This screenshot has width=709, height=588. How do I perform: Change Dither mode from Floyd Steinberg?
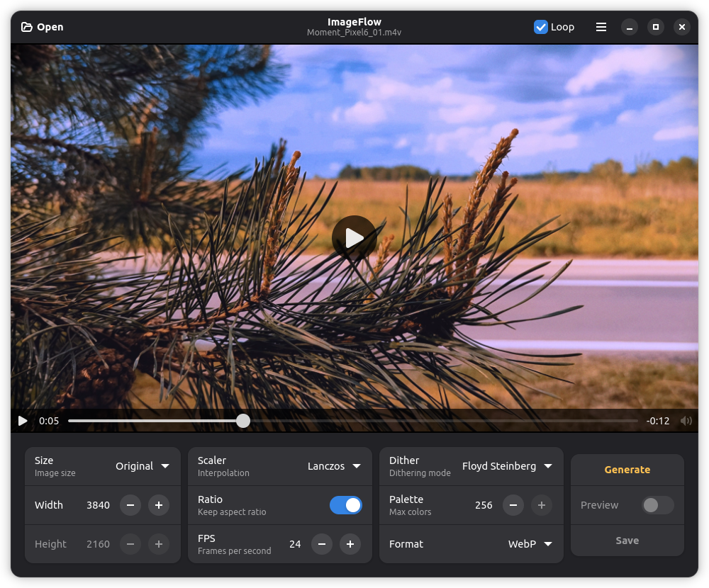(507, 466)
